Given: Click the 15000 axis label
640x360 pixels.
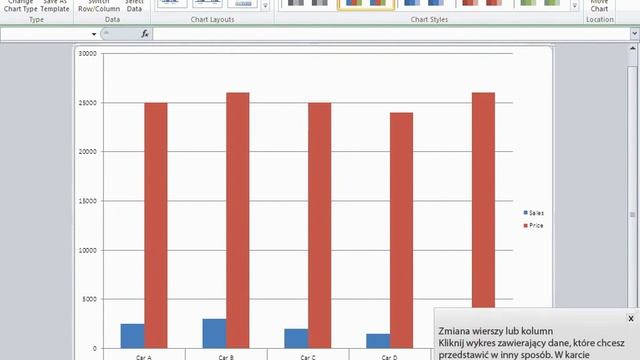Looking at the screenshot, I should point(88,201).
